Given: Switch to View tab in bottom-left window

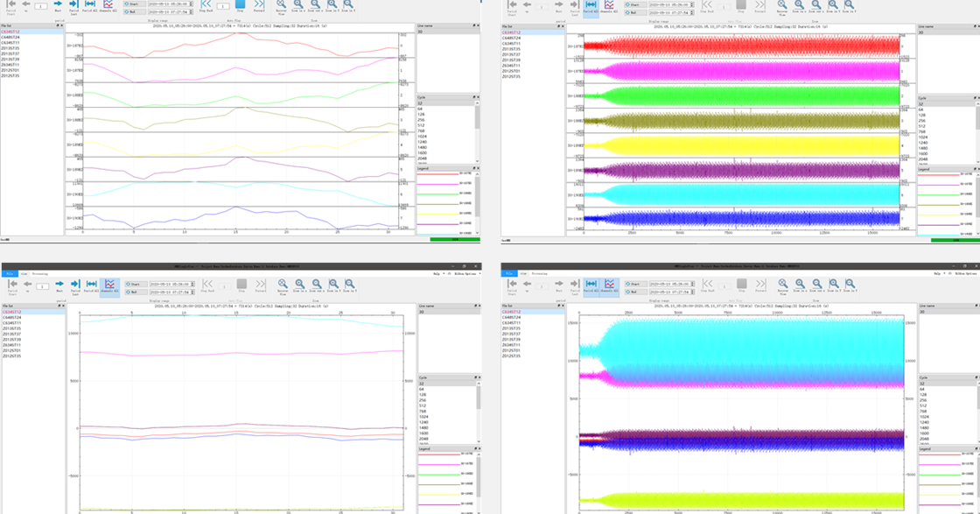Looking at the screenshot, I should [x=24, y=274].
